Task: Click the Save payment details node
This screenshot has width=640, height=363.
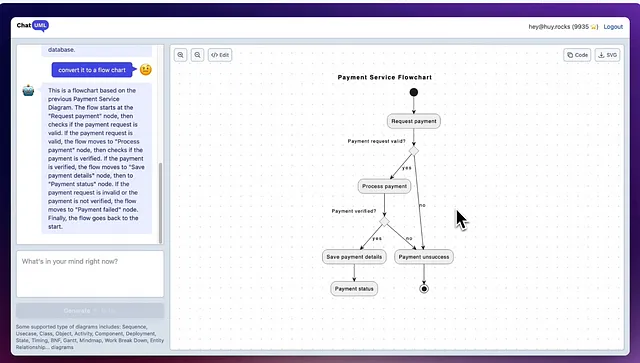Action: pyautogui.click(x=354, y=257)
